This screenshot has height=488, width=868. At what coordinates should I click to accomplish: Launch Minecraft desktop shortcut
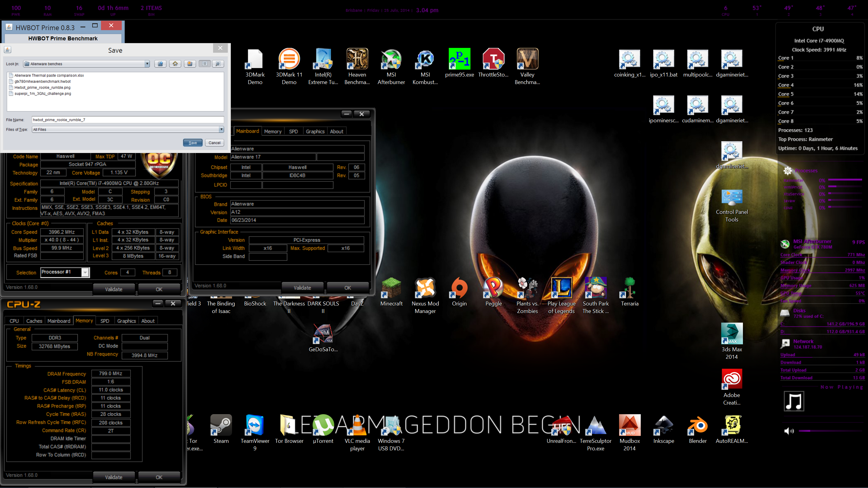391,292
